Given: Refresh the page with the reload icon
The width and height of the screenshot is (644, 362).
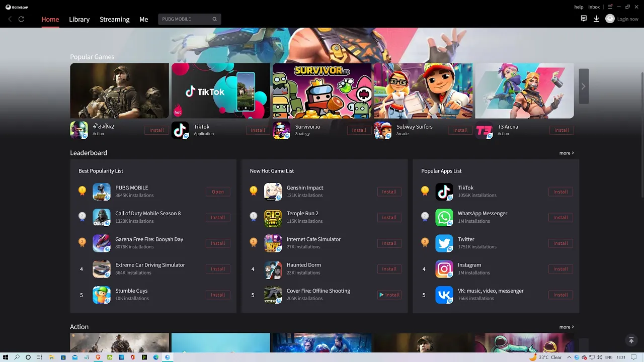Looking at the screenshot, I should [21, 19].
